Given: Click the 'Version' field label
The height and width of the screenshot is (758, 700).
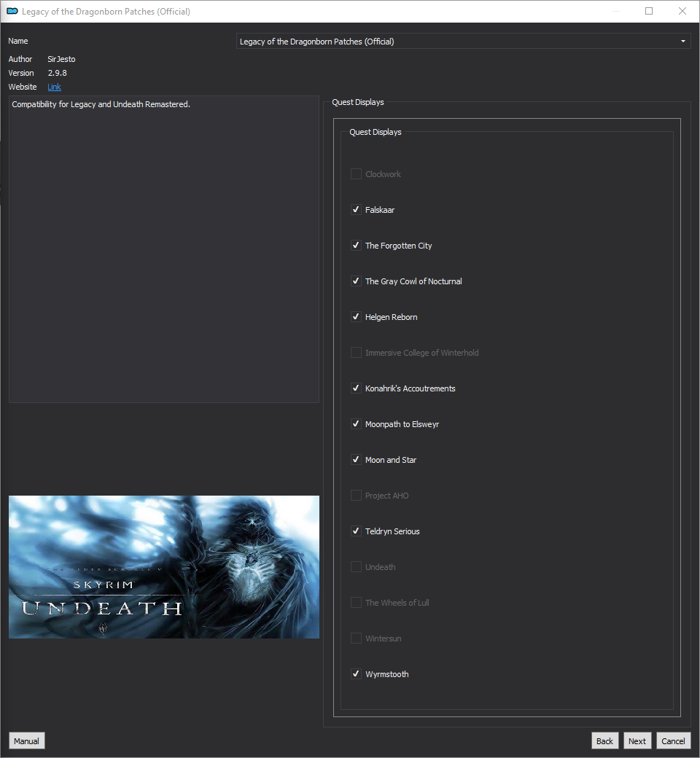Looking at the screenshot, I should coord(21,73).
